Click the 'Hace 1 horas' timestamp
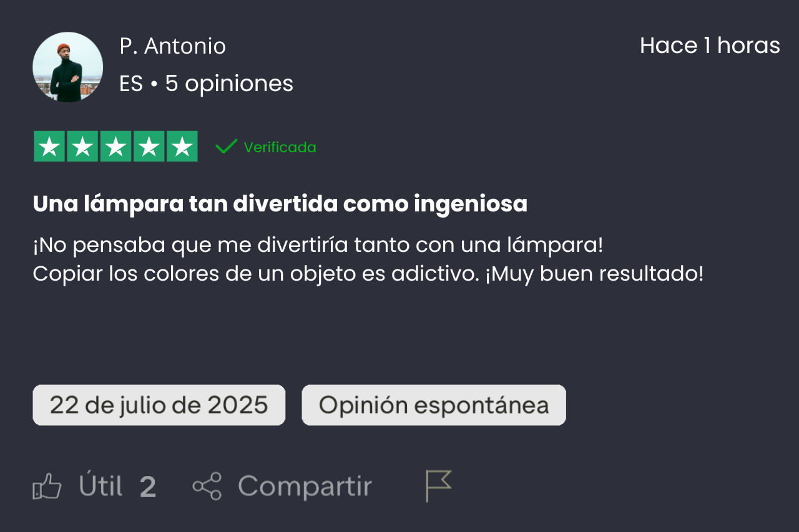This screenshot has height=532, width=799. tap(710, 46)
